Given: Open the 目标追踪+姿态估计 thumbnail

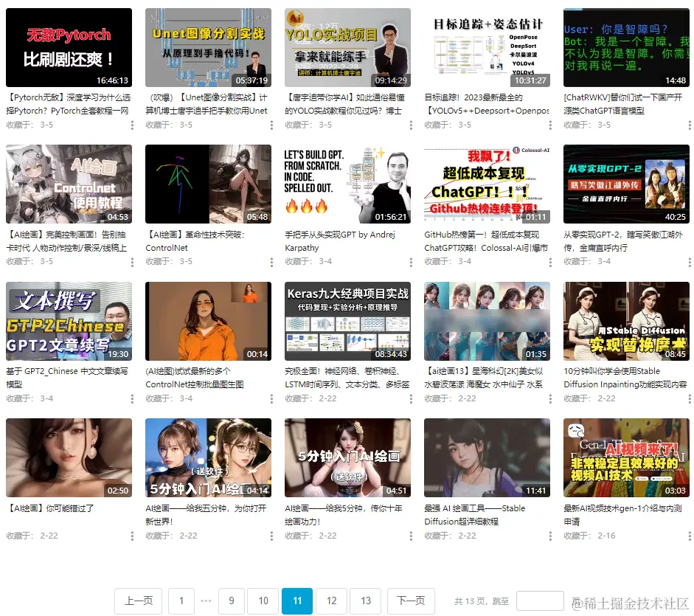Looking at the screenshot, I should (x=487, y=47).
